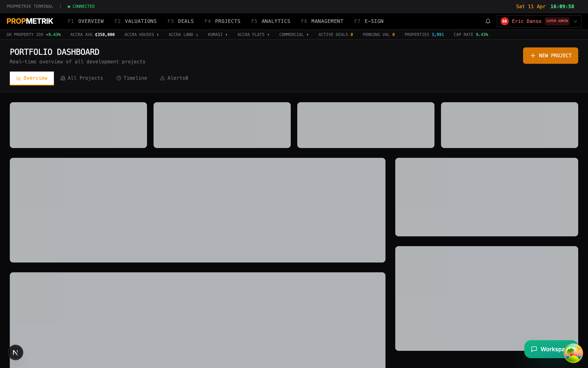588x368 pixels.
Task: Click the PROPMETRIK logo
Action: pos(30,21)
